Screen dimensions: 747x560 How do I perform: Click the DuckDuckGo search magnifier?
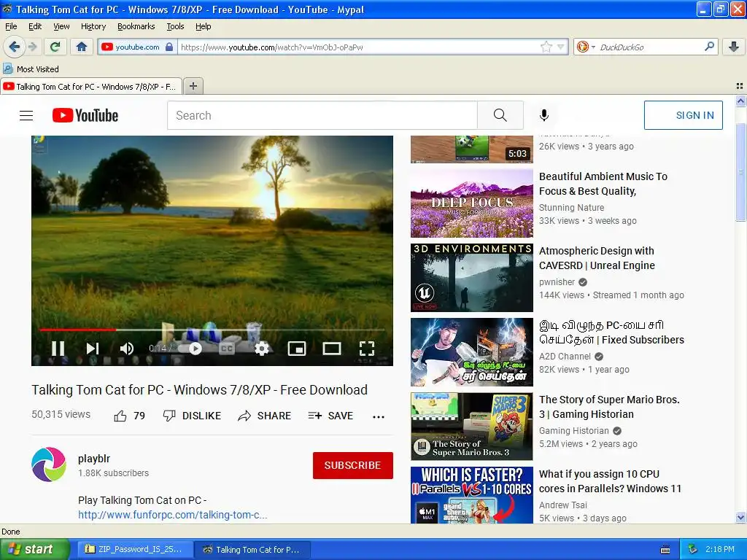tap(709, 47)
